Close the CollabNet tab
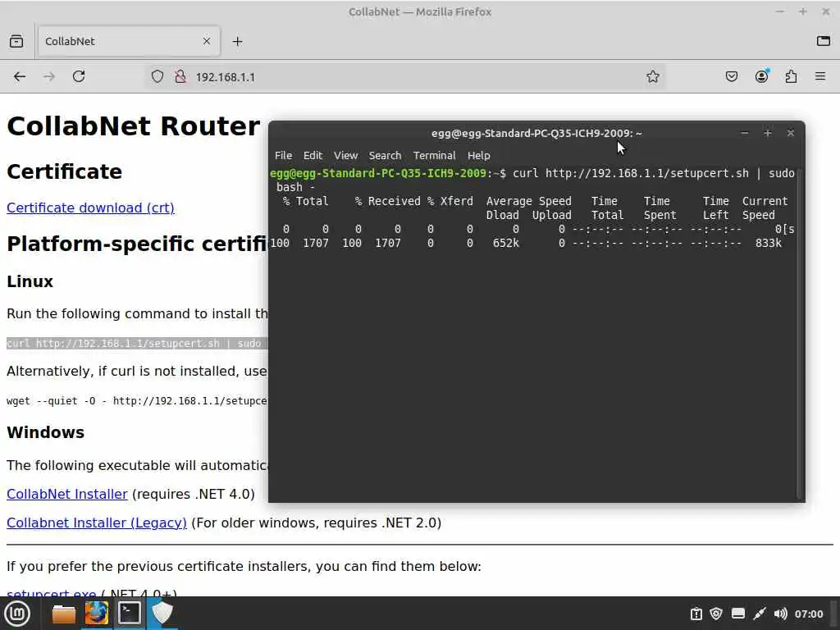840x630 pixels. [x=207, y=41]
